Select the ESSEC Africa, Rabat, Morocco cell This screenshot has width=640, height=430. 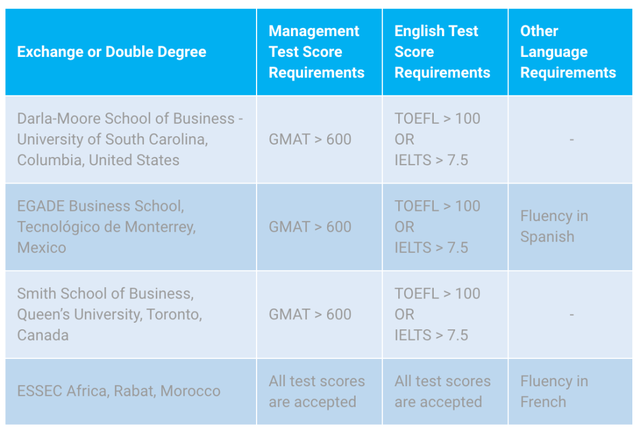click(131, 392)
